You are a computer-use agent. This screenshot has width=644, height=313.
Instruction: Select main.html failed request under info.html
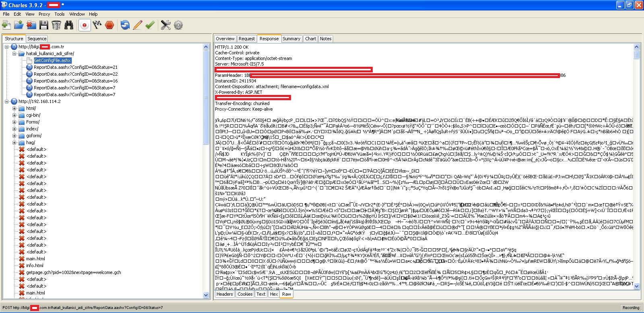pos(35,293)
